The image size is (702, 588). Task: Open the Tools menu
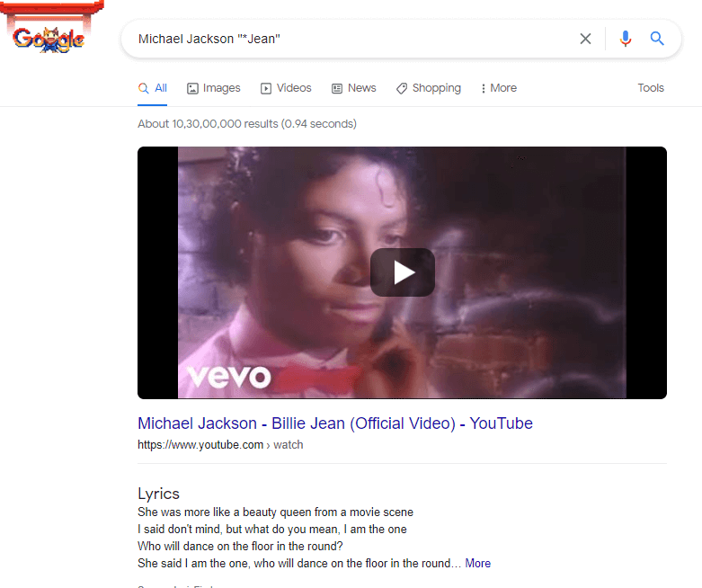coord(651,88)
